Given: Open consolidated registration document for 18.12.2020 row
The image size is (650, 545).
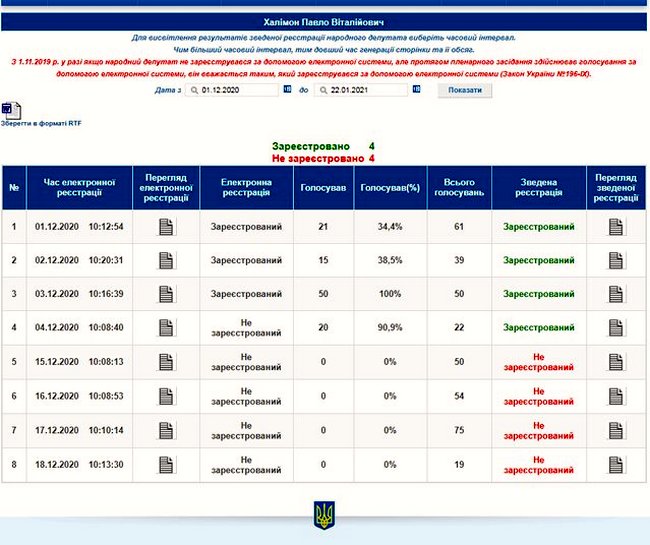Looking at the screenshot, I should pos(616,464).
